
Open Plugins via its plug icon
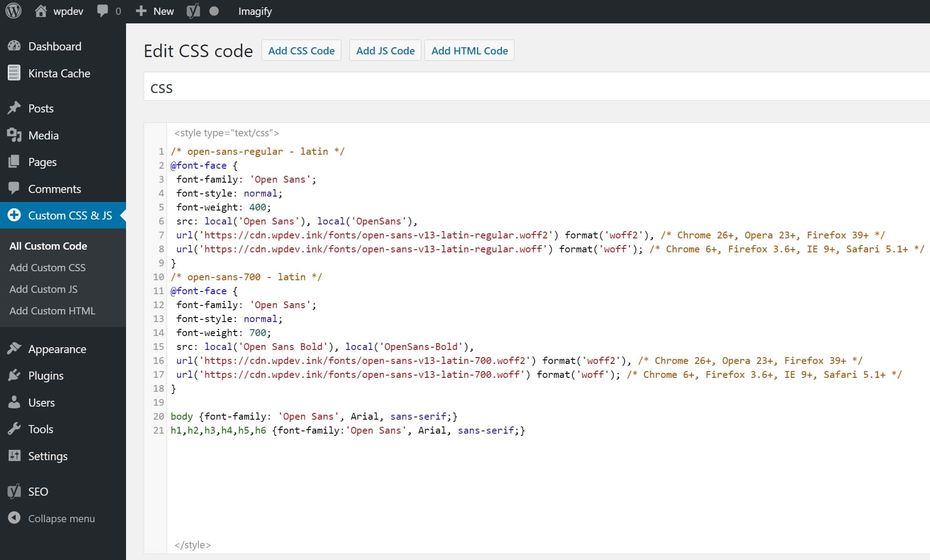(14, 375)
